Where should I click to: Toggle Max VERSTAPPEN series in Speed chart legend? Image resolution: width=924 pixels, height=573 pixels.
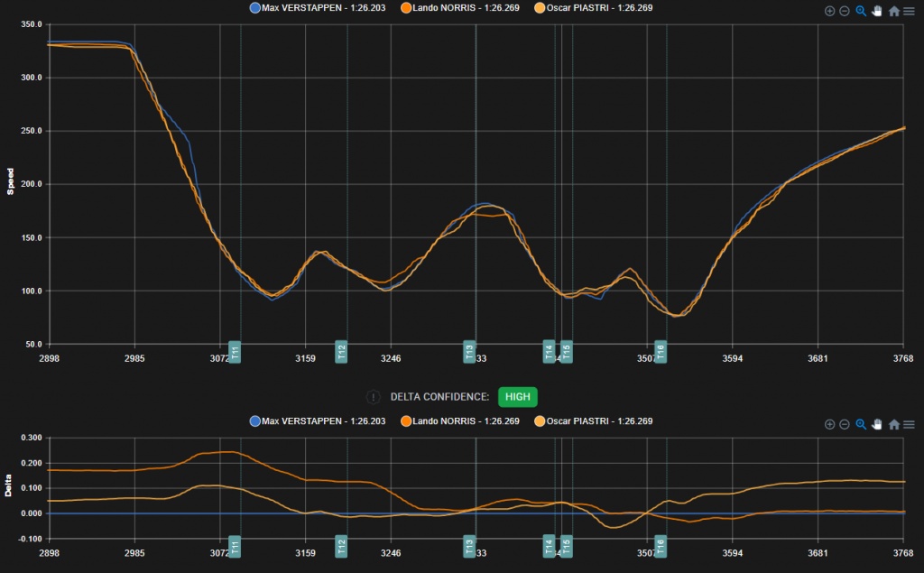(308, 8)
